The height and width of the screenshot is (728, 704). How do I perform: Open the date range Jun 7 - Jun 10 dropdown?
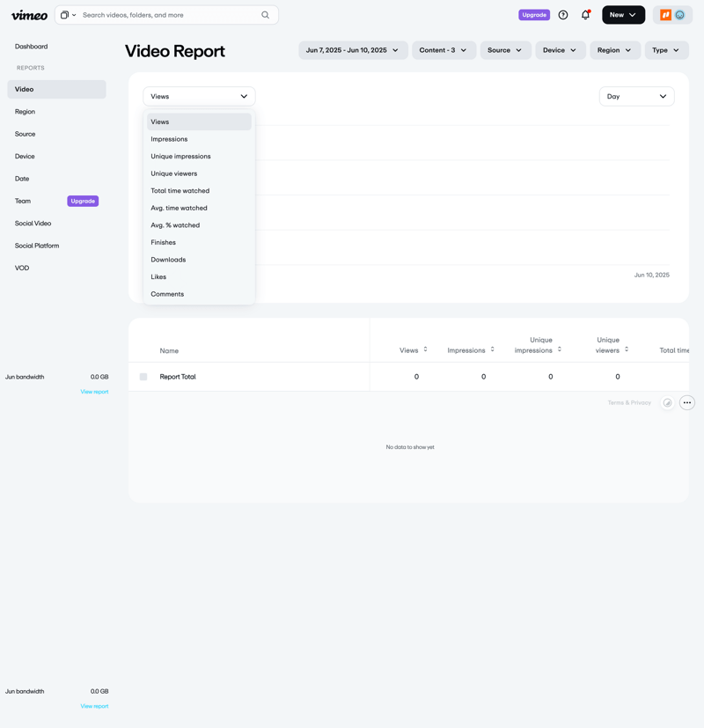[x=349, y=50]
